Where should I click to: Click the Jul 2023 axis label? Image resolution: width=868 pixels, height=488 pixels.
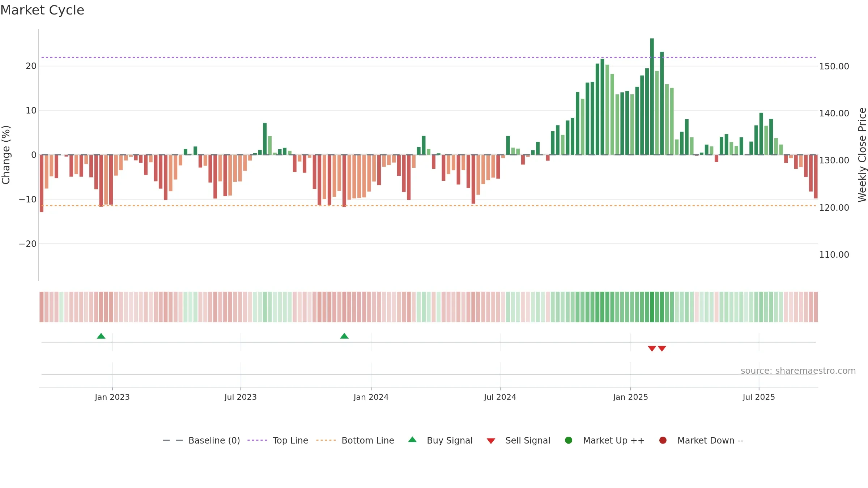[x=241, y=397]
